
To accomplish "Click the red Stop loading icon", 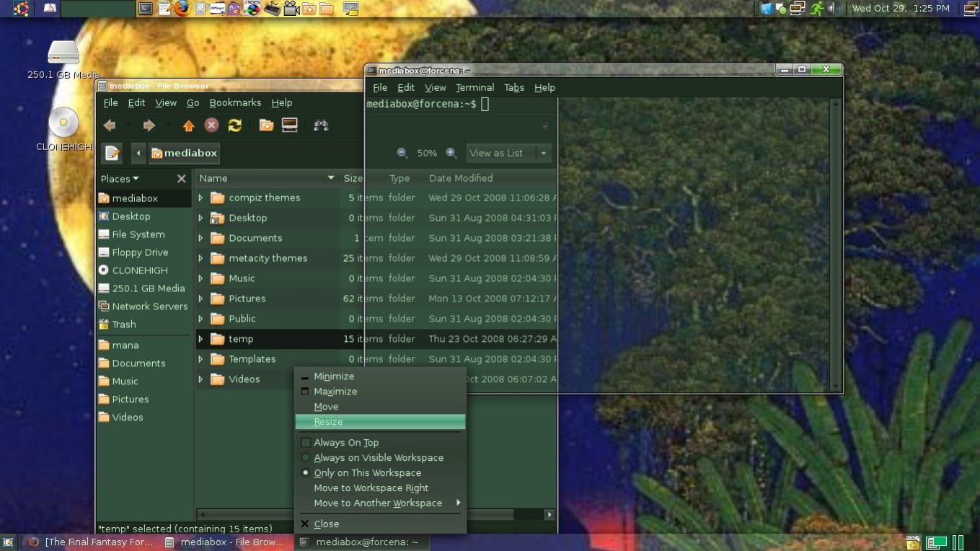I will (x=211, y=125).
